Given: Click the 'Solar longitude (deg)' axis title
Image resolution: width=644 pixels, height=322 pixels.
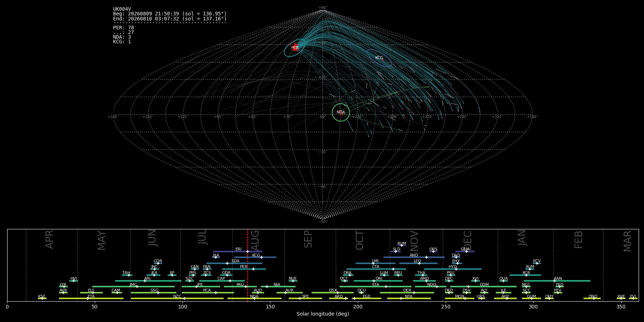Looking at the screenshot, I should [x=323, y=314].
